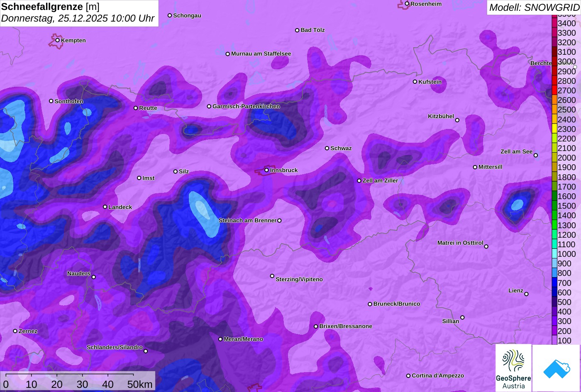Screen dimensions: 581x392
Task: Click the Schlanders/Silandro city label
Action: (x=115, y=347)
